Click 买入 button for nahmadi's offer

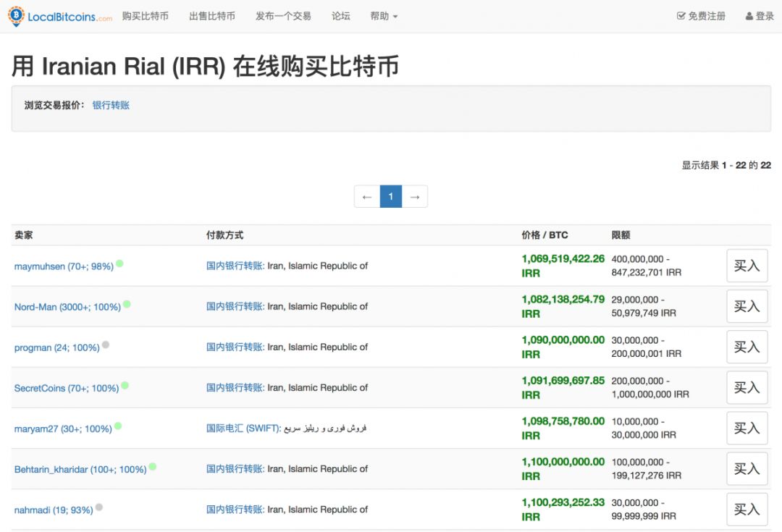[747, 510]
